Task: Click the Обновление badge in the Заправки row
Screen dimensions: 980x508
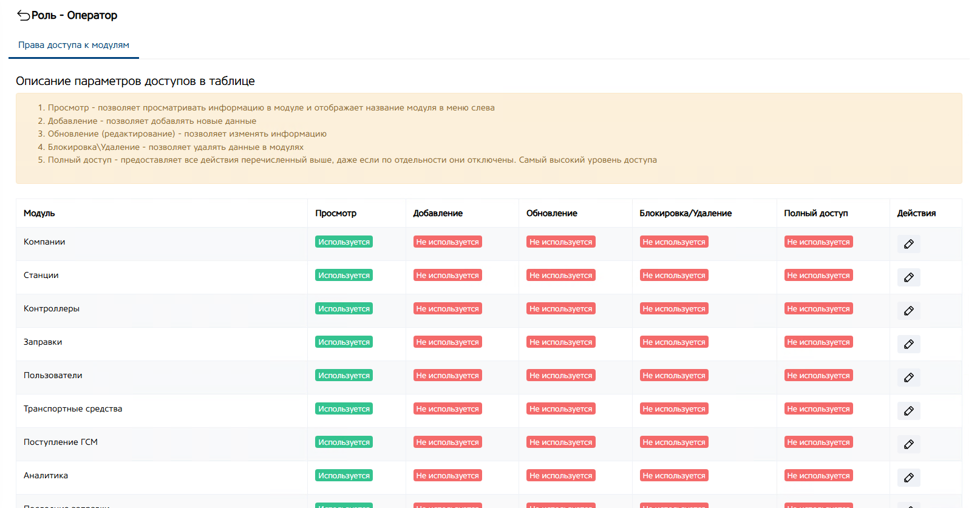Action: 560,342
